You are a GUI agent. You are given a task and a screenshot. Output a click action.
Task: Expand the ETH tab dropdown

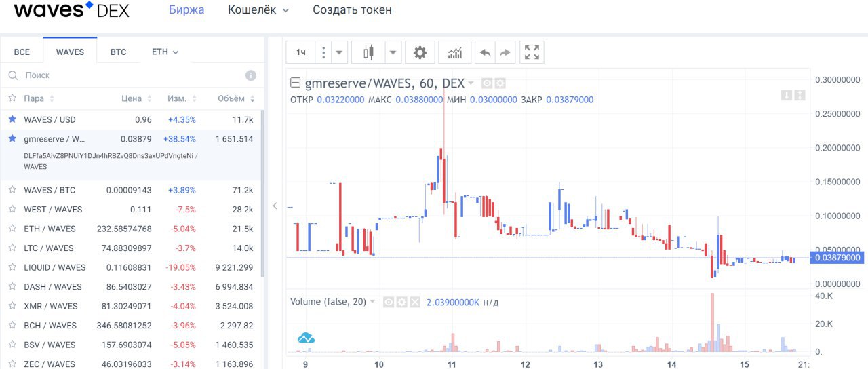(165, 52)
